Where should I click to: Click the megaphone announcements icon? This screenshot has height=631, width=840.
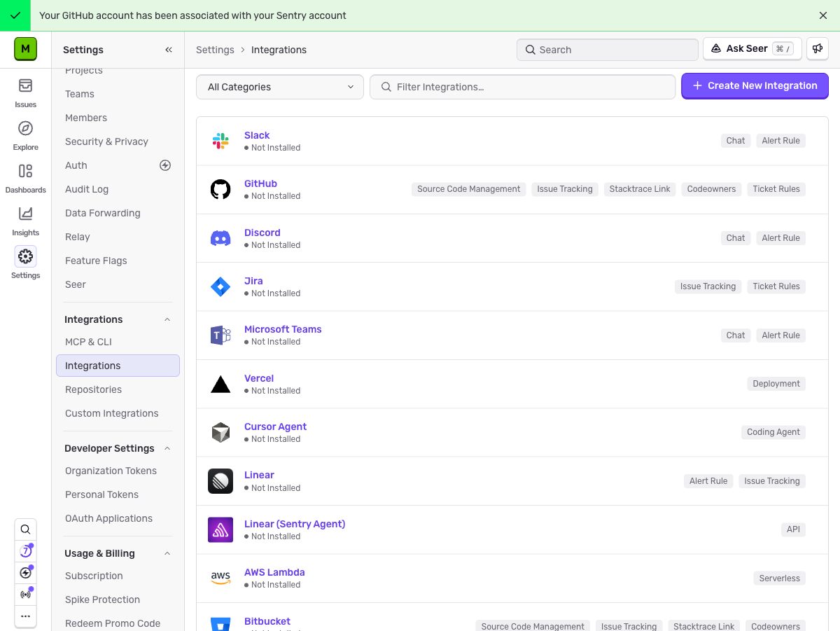818,49
